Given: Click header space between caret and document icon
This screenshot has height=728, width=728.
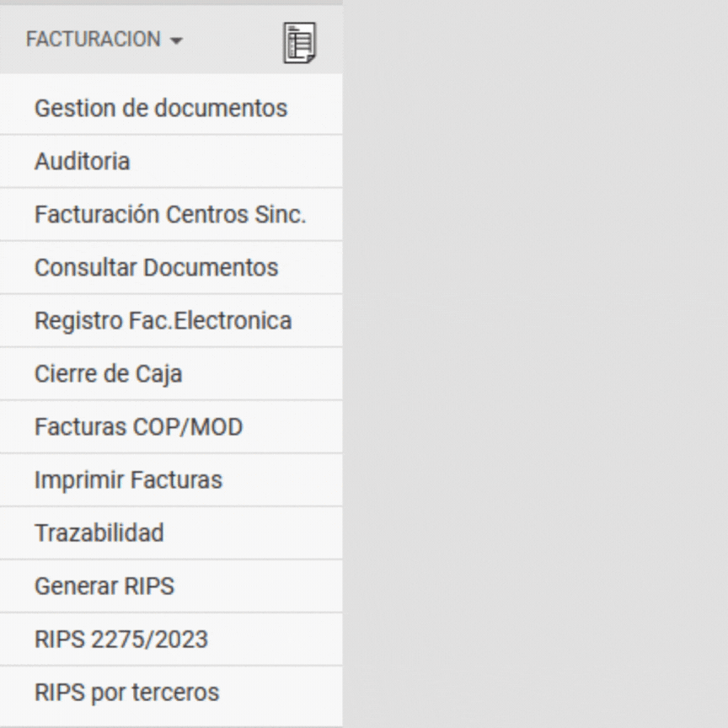Looking at the screenshot, I should click(x=232, y=40).
